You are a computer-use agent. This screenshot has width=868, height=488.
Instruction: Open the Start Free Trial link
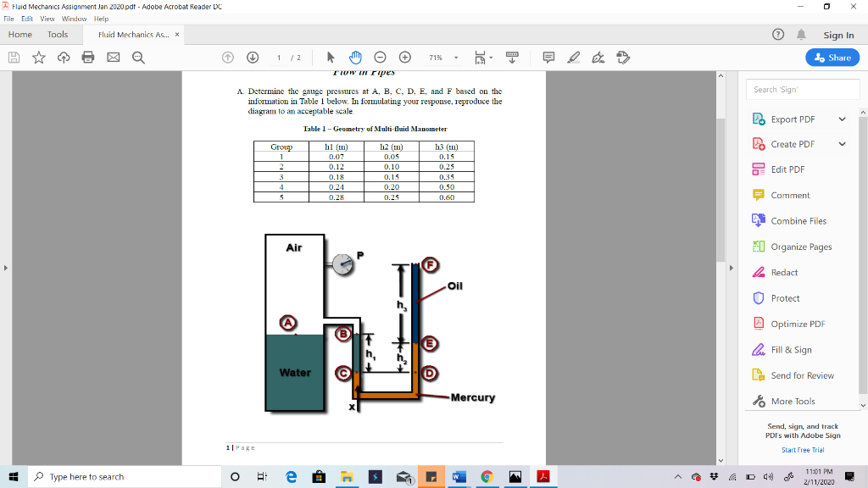click(801, 450)
